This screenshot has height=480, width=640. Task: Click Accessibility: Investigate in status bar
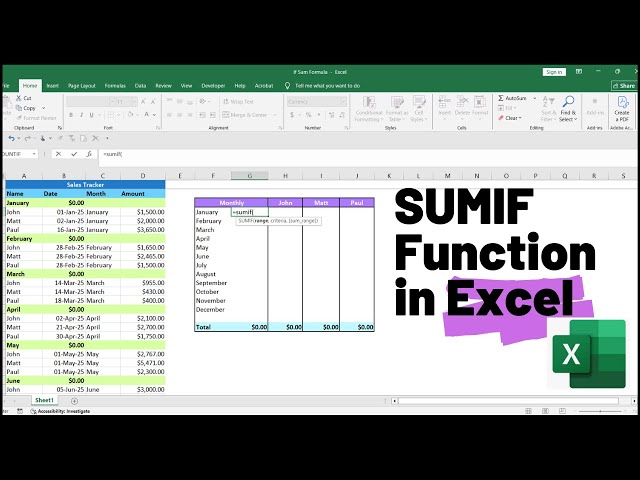[60, 411]
